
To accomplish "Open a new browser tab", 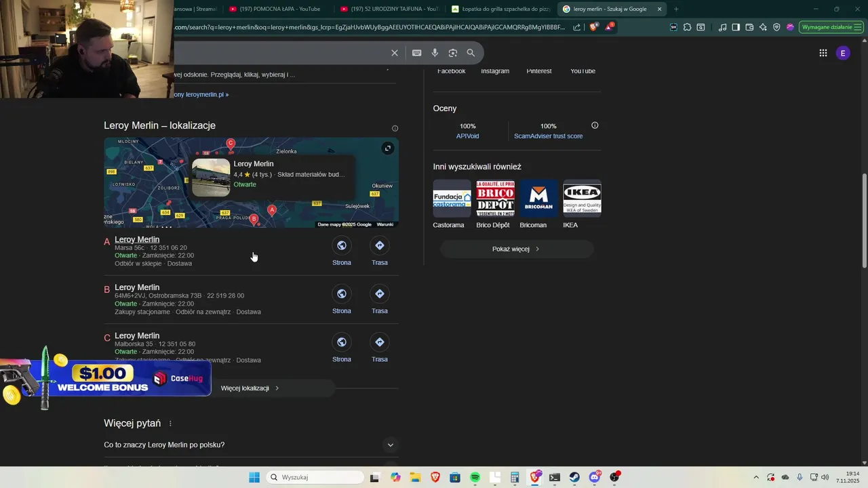I will pos(676,9).
